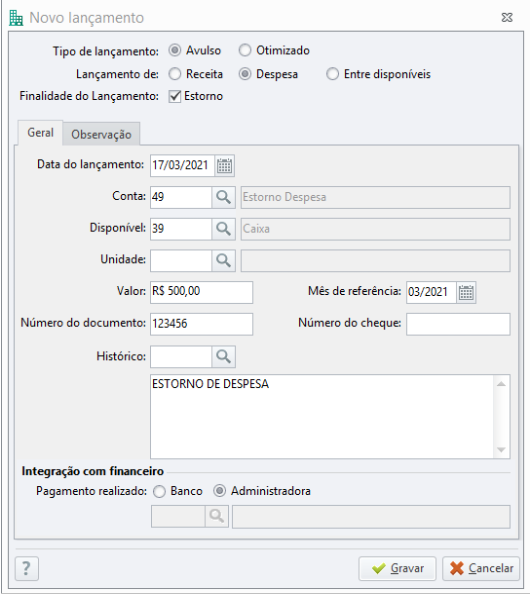Click the Número do cheque field
The image size is (531, 594).
tap(458, 324)
